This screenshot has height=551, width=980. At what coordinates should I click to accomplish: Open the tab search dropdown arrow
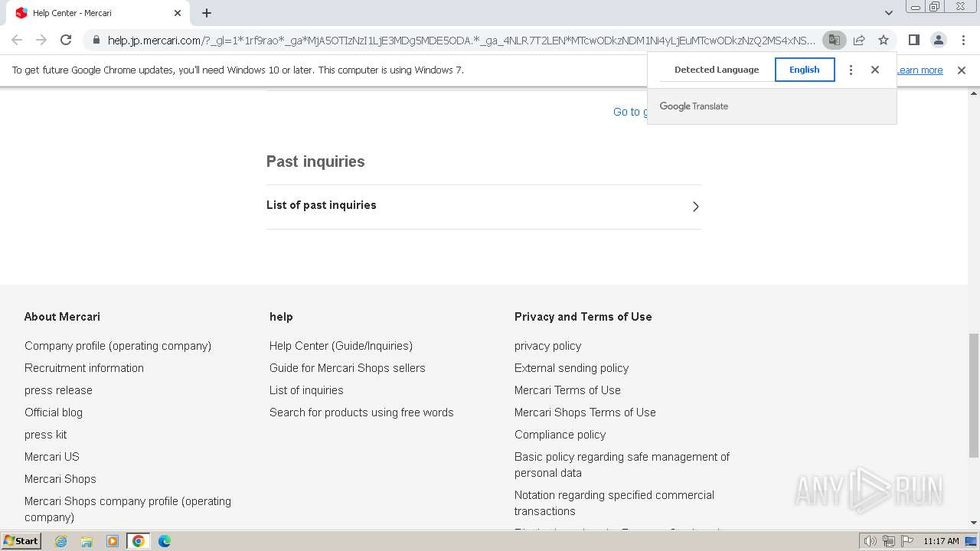click(888, 13)
